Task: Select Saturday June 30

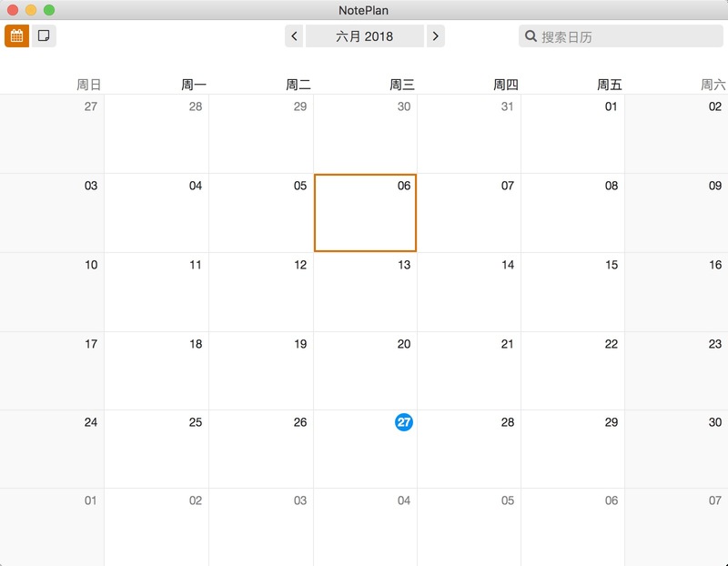Action: pyautogui.click(x=676, y=449)
